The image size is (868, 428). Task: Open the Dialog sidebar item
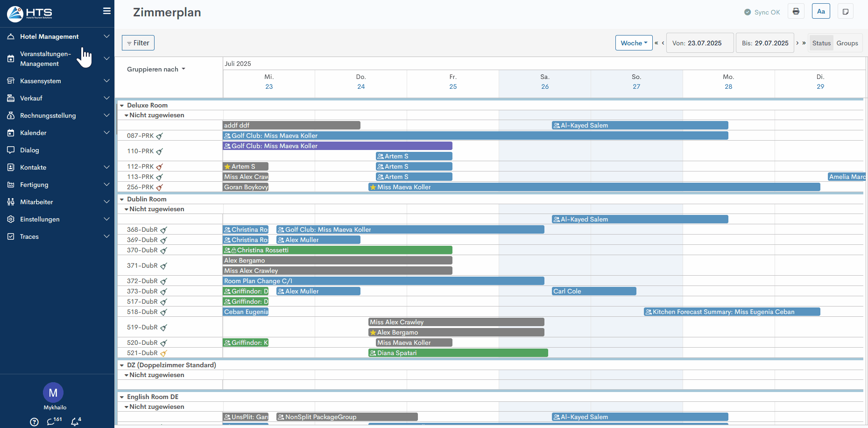(x=29, y=150)
